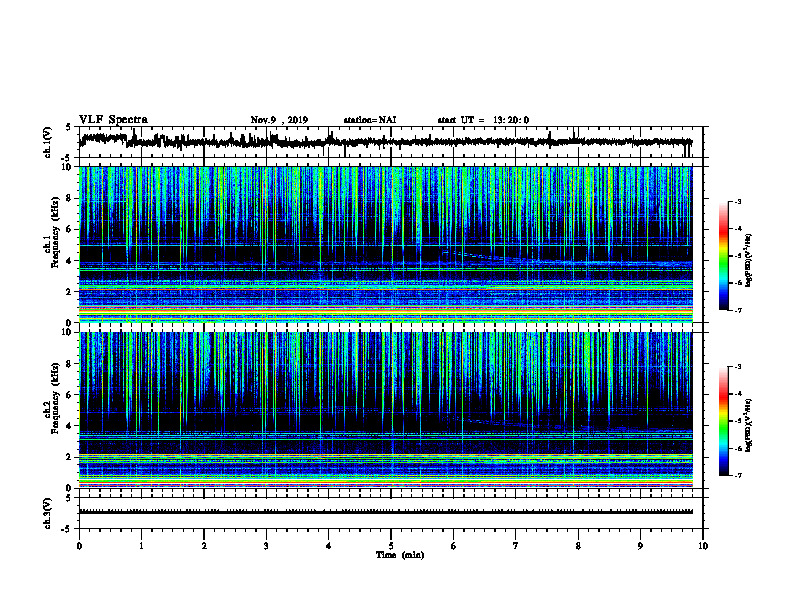This screenshot has height=612, width=792.
Task: Click the "ch.1(V)" axis label
Action: [x=48, y=142]
